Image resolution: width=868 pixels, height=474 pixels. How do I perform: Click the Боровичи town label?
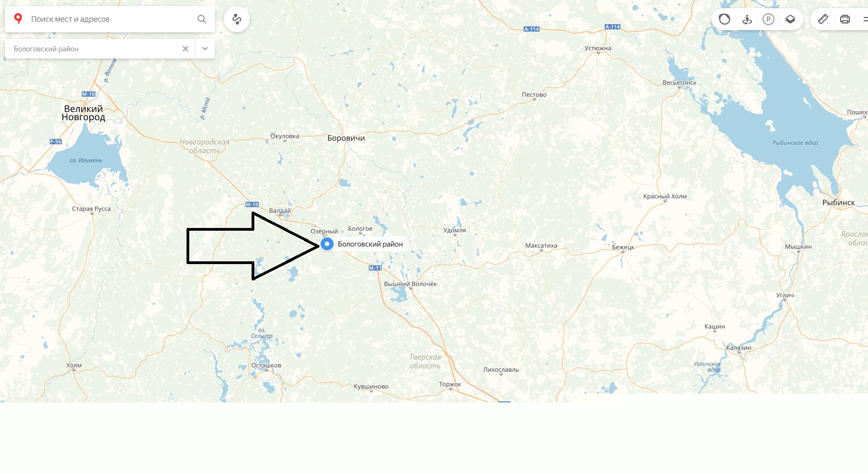click(x=346, y=138)
